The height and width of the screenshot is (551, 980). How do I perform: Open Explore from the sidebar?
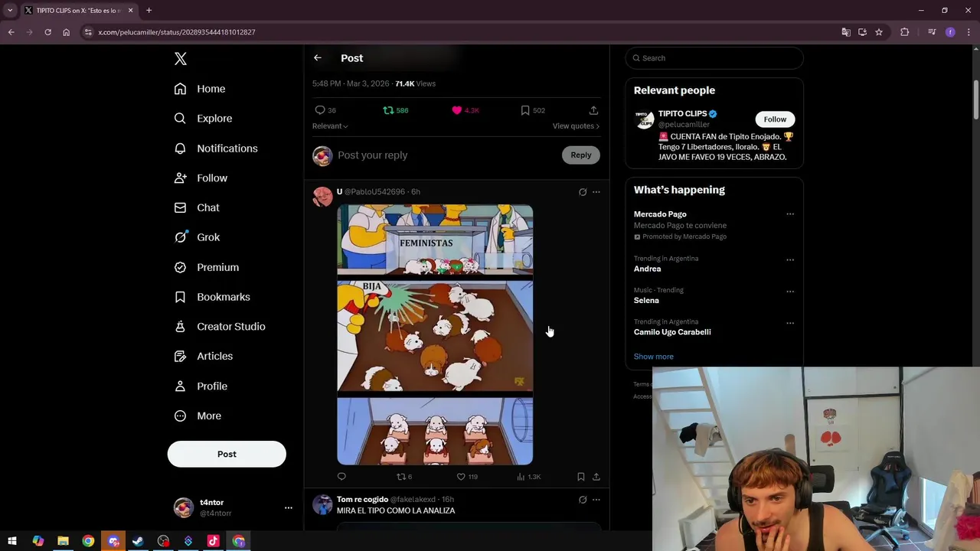click(x=203, y=119)
